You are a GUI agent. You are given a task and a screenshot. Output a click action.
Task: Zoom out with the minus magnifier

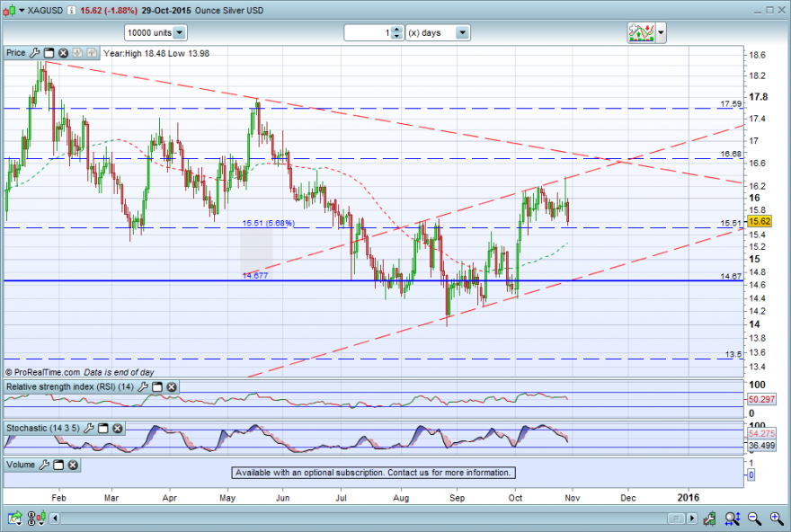tap(754, 518)
